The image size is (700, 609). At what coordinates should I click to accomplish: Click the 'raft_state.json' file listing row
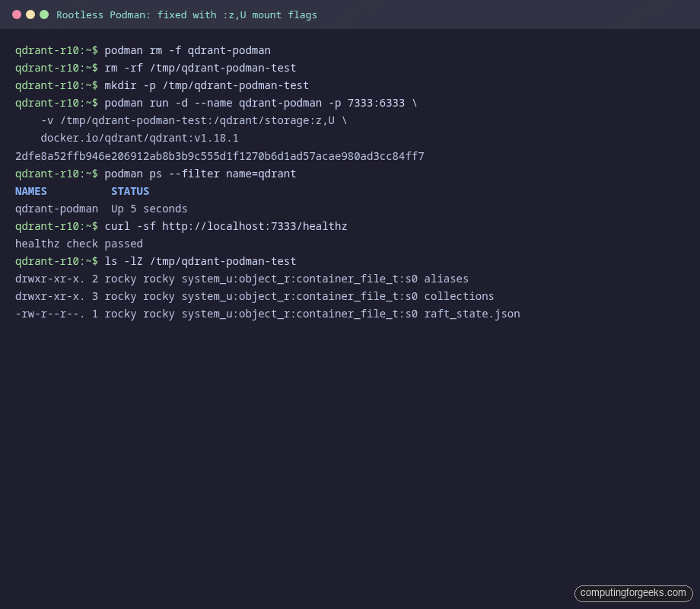tap(267, 314)
